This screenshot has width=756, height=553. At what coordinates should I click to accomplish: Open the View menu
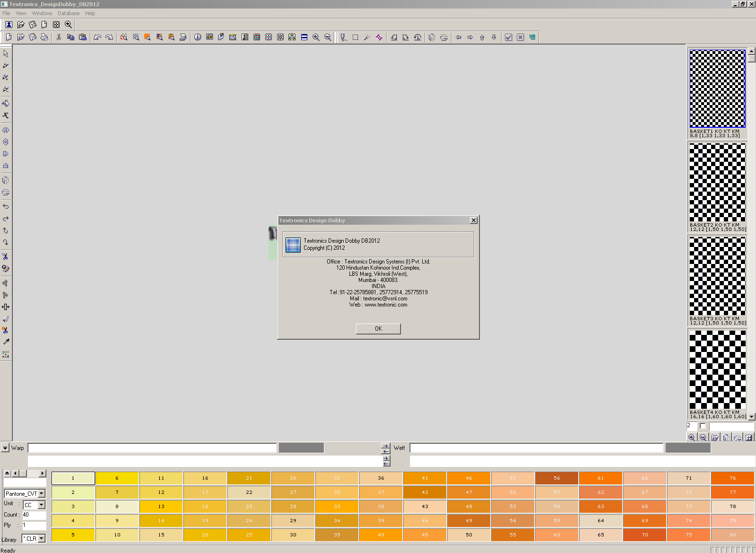(21, 13)
